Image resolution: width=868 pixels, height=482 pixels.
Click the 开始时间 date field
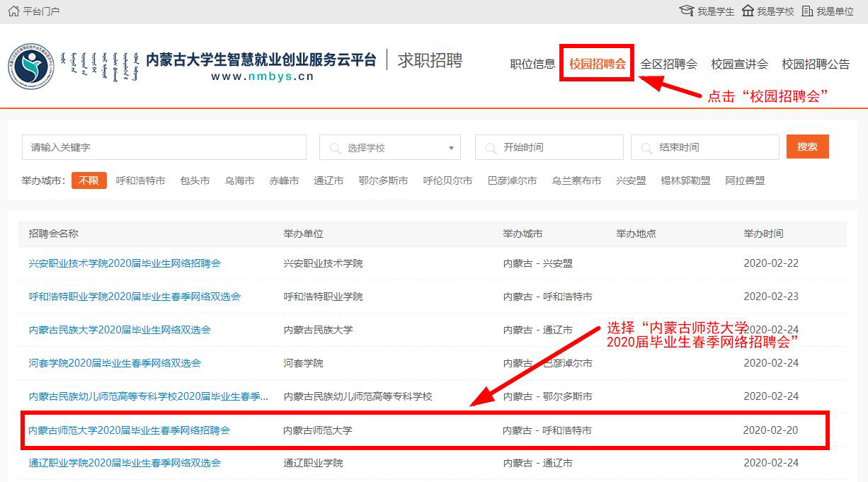[x=549, y=147]
